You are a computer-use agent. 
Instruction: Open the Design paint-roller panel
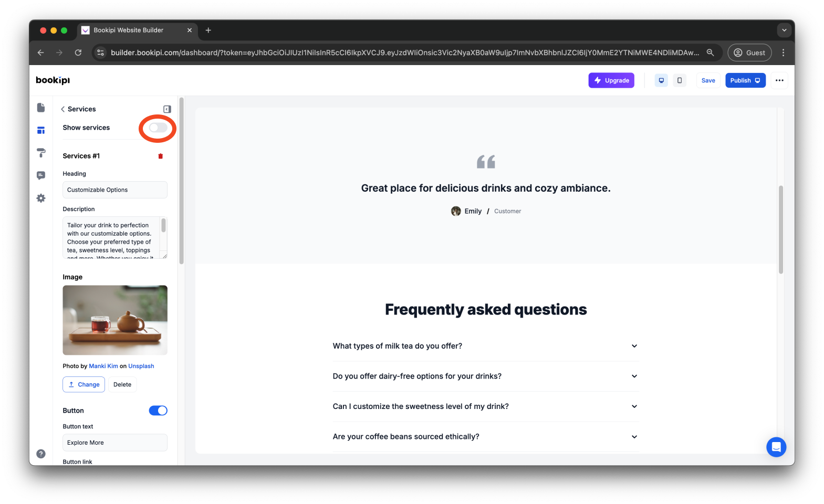41,153
